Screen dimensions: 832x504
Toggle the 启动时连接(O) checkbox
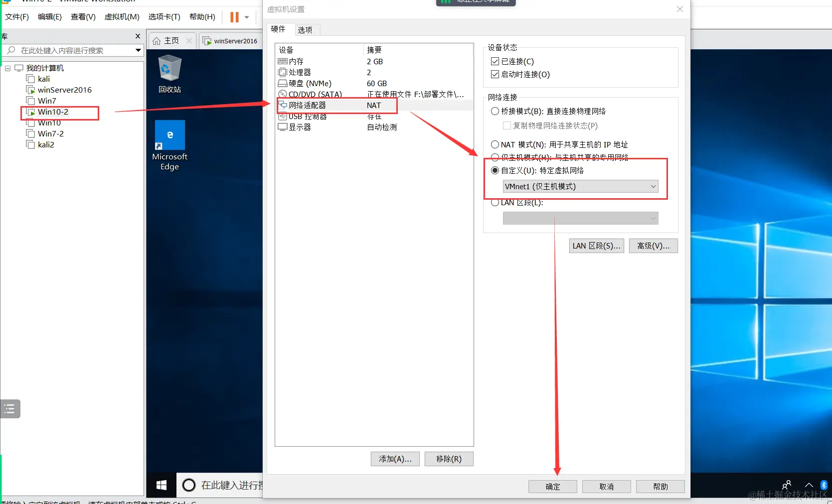click(x=495, y=74)
